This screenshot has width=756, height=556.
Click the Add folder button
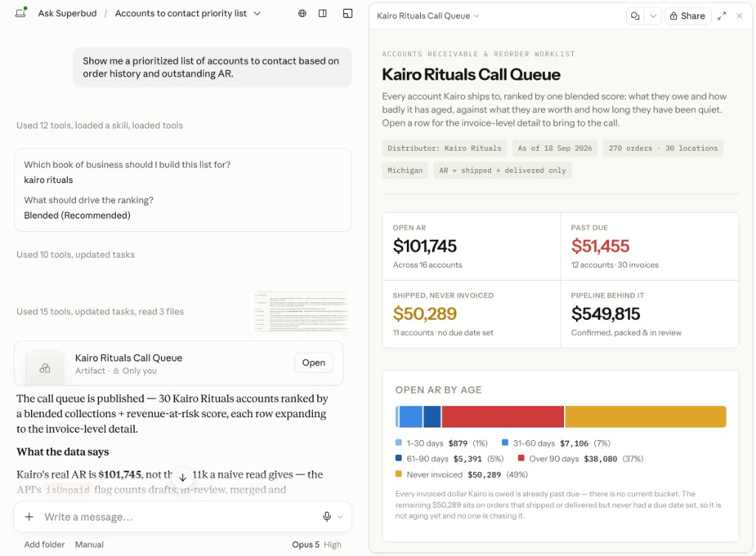(x=44, y=544)
